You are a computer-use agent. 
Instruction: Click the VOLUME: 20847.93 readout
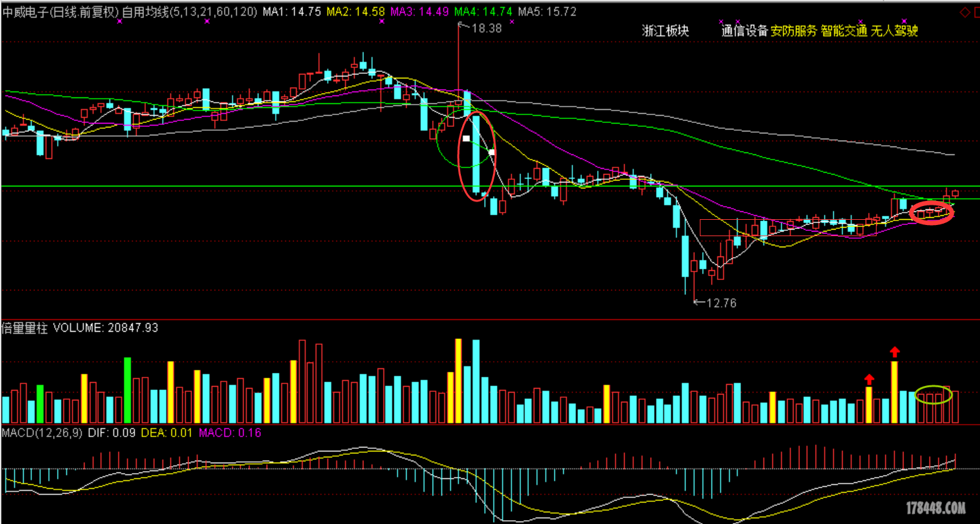[x=105, y=328]
